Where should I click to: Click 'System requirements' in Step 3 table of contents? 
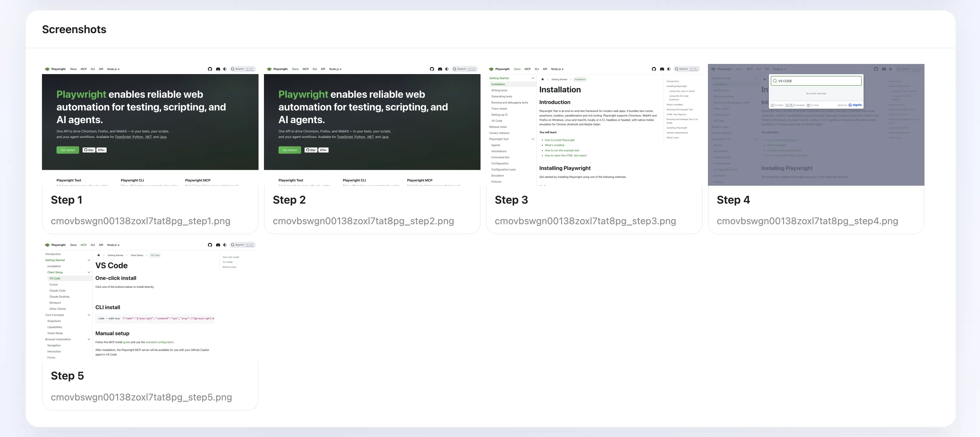pyautogui.click(x=677, y=133)
